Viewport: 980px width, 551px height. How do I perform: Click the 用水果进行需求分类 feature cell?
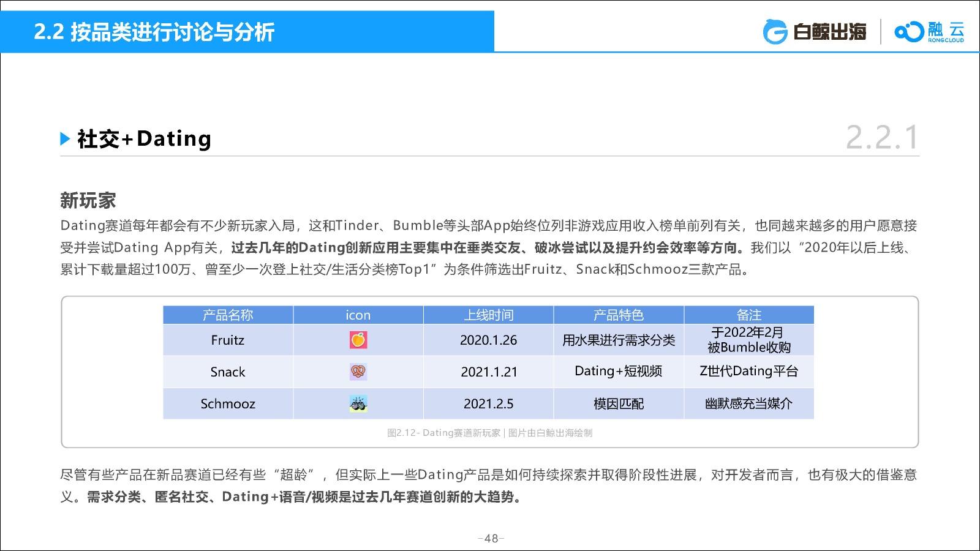(619, 340)
